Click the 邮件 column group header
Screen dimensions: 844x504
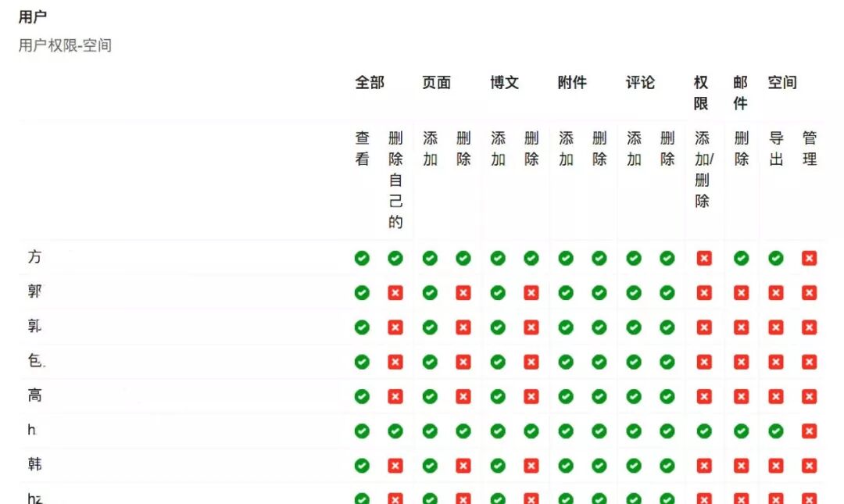pyautogui.click(x=740, y=93)
